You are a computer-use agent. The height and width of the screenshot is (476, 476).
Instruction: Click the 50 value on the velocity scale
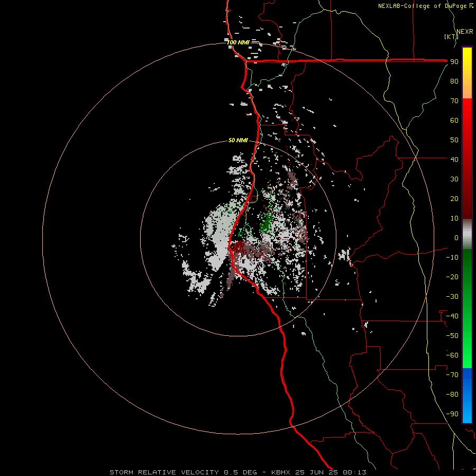tap(454, 140)
